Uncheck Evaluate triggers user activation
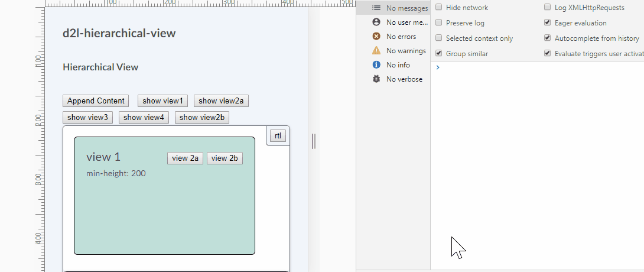This screenshot has width=644, height=272. 547,53
